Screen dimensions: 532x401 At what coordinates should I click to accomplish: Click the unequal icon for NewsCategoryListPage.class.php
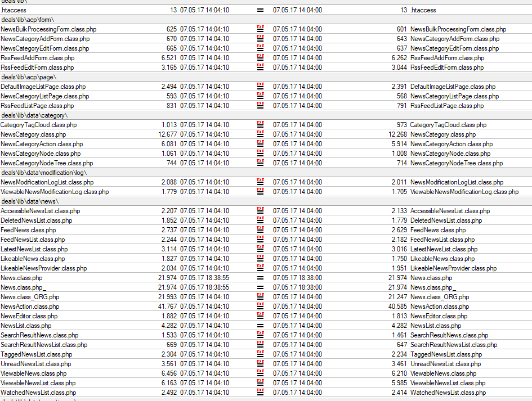click(260, 96)
